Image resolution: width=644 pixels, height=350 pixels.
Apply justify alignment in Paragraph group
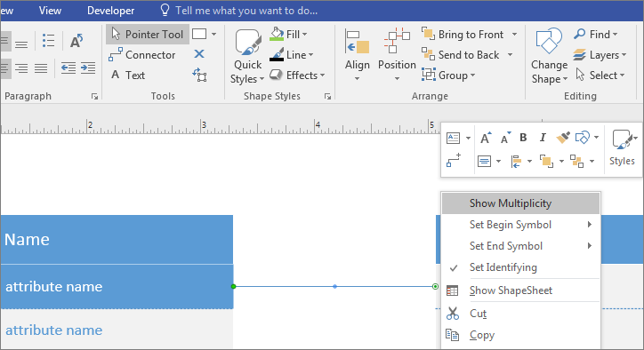[41, 68]
